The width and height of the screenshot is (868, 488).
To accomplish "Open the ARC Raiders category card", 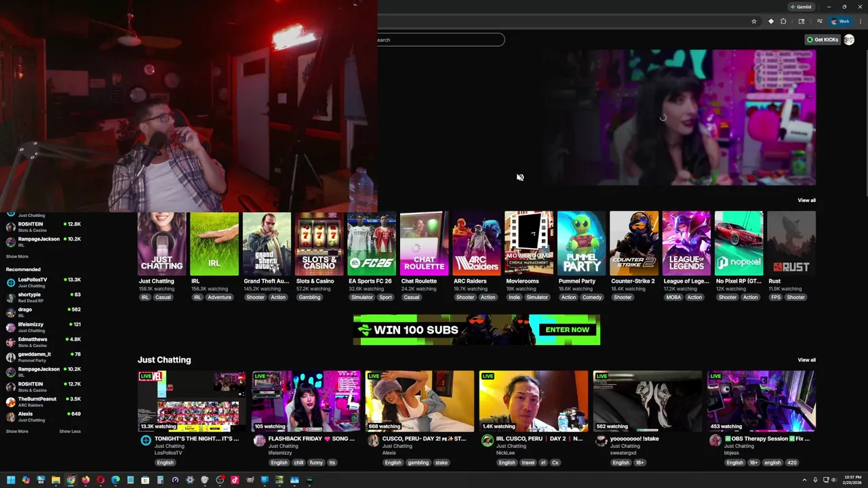I will coord(477,244).
